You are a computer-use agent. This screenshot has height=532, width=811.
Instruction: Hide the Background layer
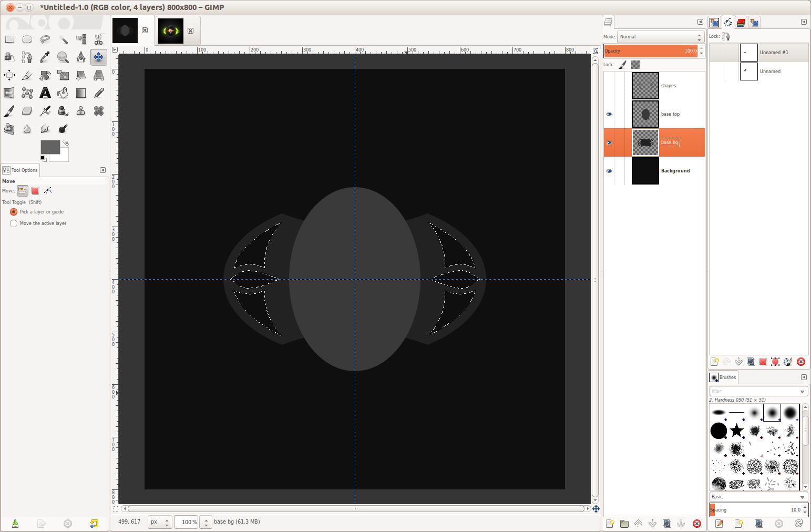coord(609,171)
